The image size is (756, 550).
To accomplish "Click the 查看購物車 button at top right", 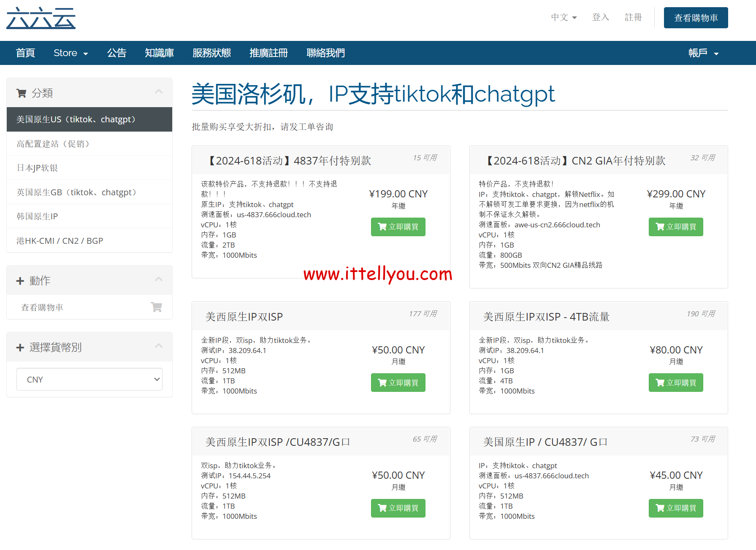I will pyautogui.click(x=695, y=18).
